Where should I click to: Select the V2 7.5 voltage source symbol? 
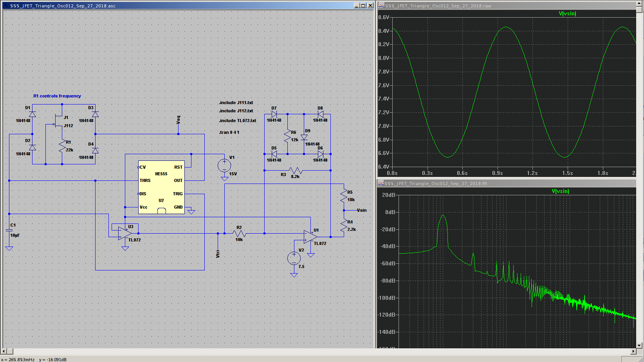[294, 258]
